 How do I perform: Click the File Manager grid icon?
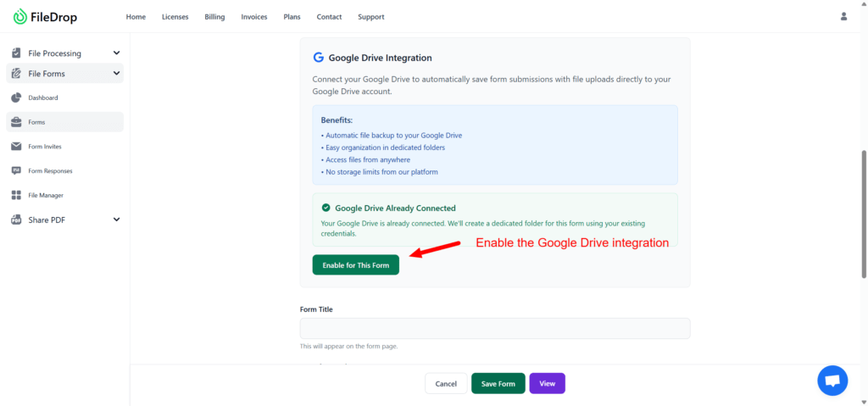[x=16, y=195]
